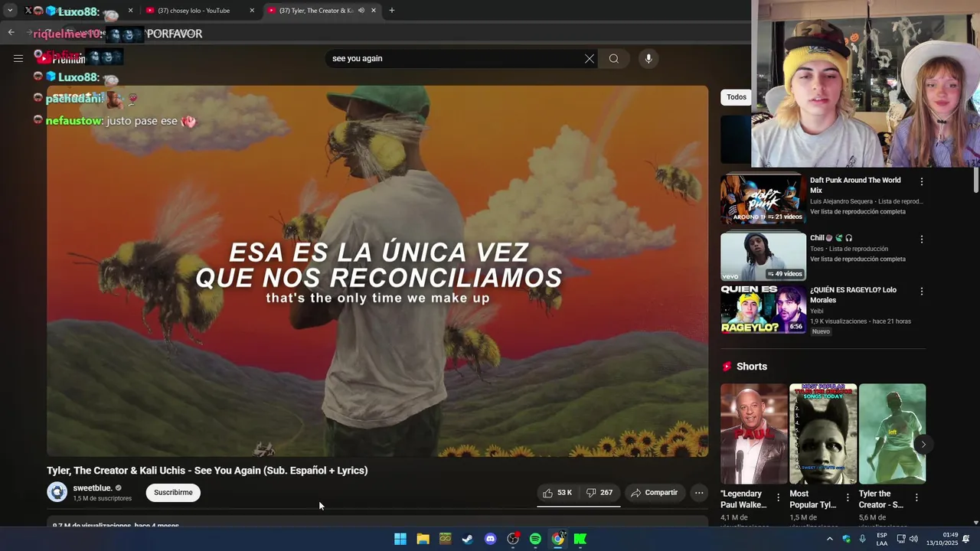Image resolution: width=980 pixels, height=551 pixels.
Task: Click the '¿QUIÉN ES RAGEYLO? Lolo Morales' title
Action: click(853, 295)
